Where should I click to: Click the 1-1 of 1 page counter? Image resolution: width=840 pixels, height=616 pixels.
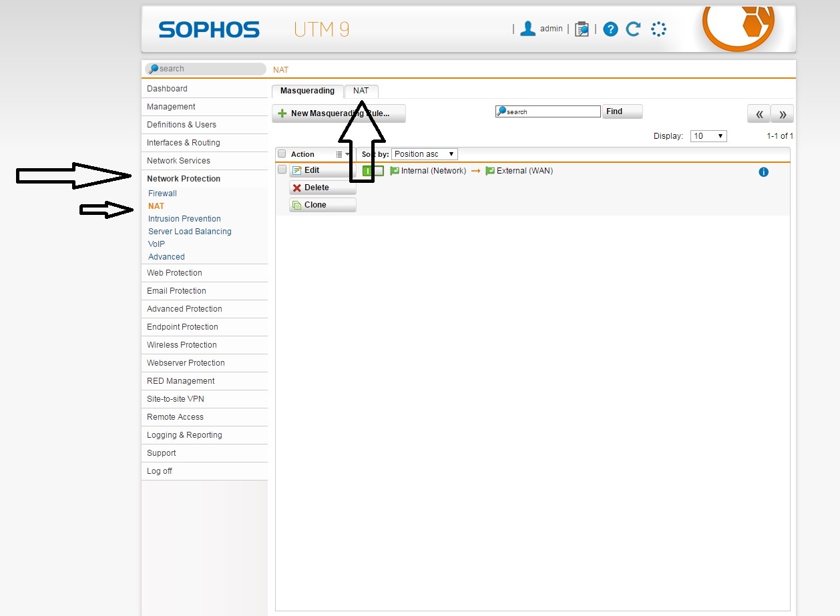tap(780, 136)
